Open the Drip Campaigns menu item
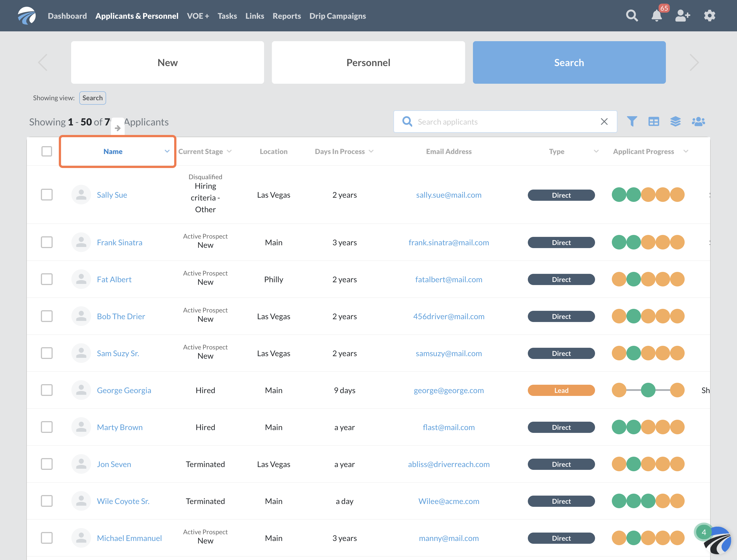737x560 pixels. 338,16
